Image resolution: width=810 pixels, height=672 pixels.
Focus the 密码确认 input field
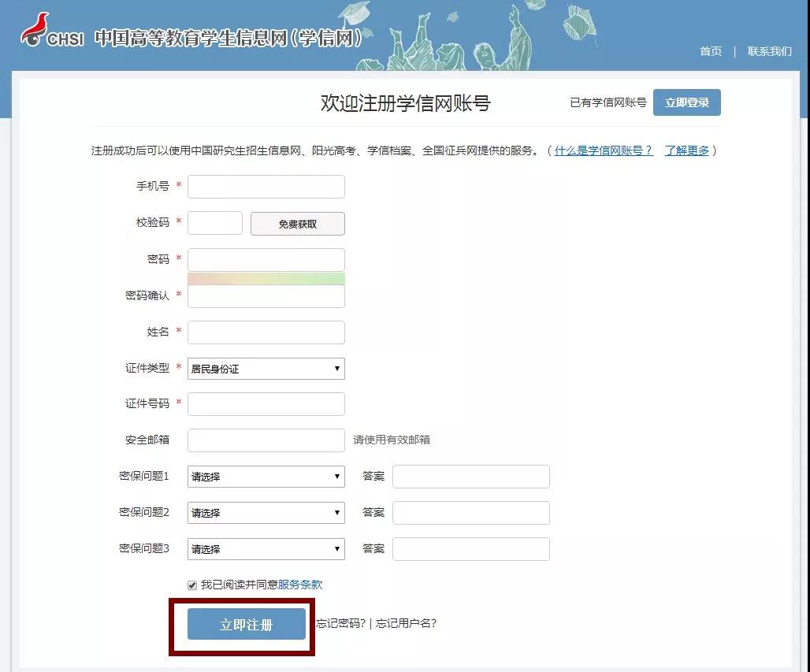[266, 296]
